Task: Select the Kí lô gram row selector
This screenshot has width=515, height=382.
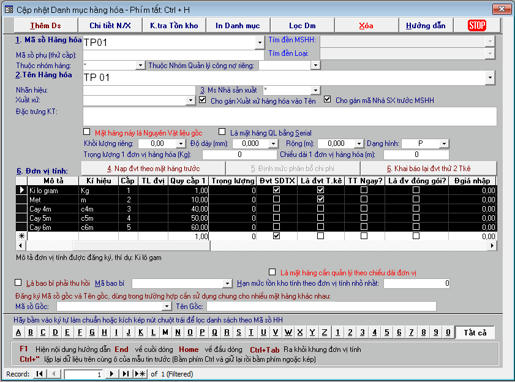Action: 21,190
